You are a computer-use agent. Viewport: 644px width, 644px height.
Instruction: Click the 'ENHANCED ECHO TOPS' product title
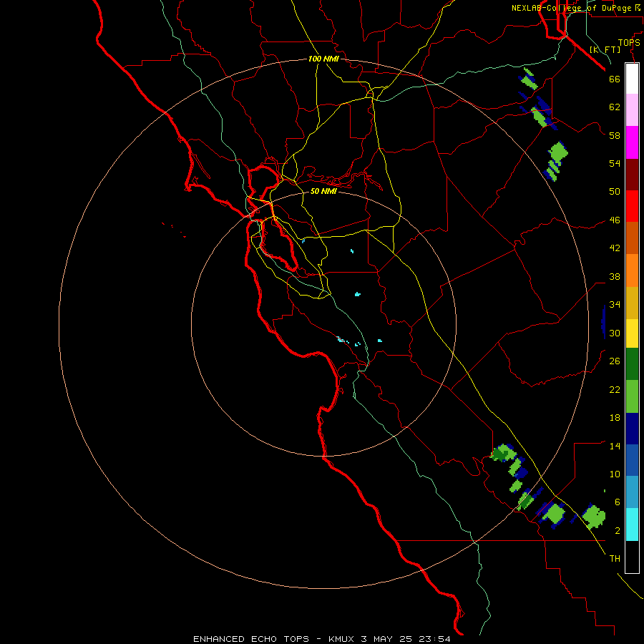pyautogui.click(x=251, y=639)
